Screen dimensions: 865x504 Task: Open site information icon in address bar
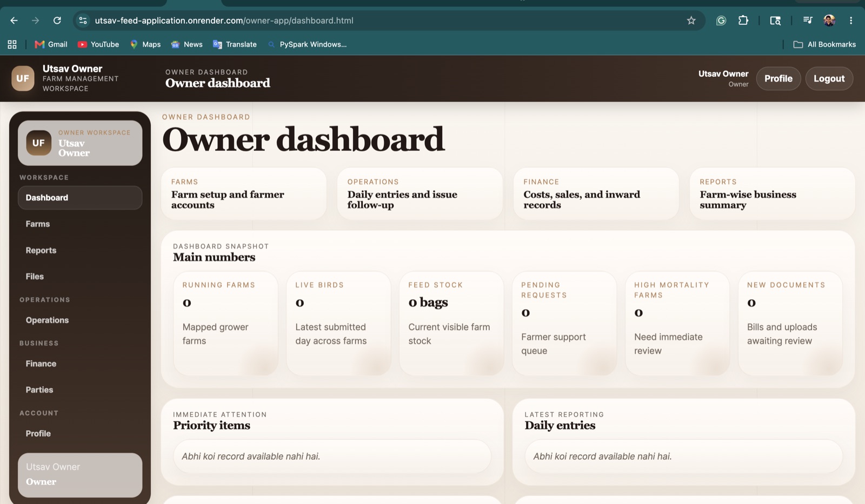coord(83,21)
